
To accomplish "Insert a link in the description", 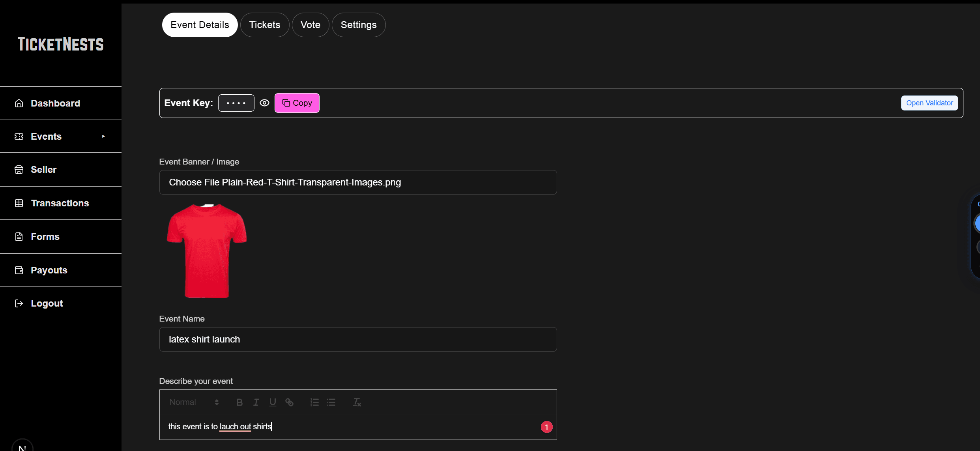I will (289, 402).
